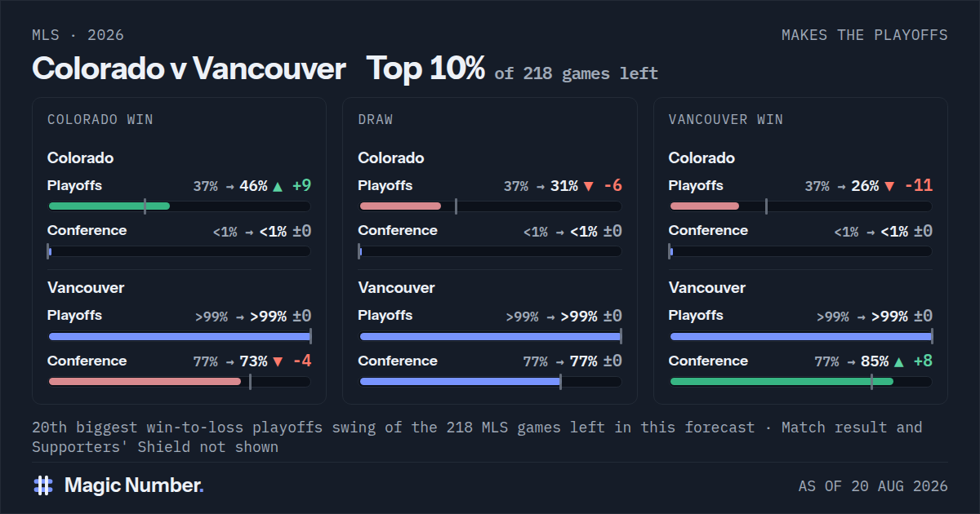Click red down triangle in Draw playoffs row

(588, 186)
